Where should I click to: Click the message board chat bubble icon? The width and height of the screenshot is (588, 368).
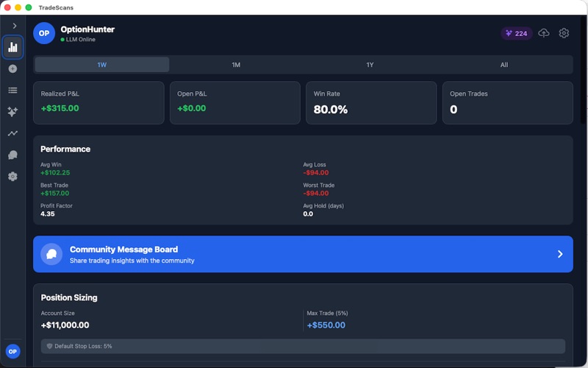(51, 254)
